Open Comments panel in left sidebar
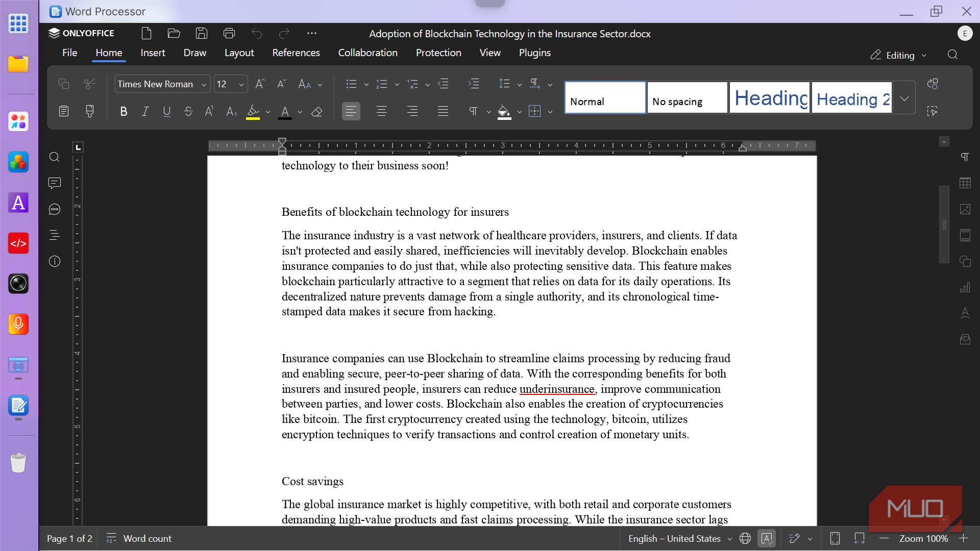This screenshot has height=551, width=980. pos(55,183)
